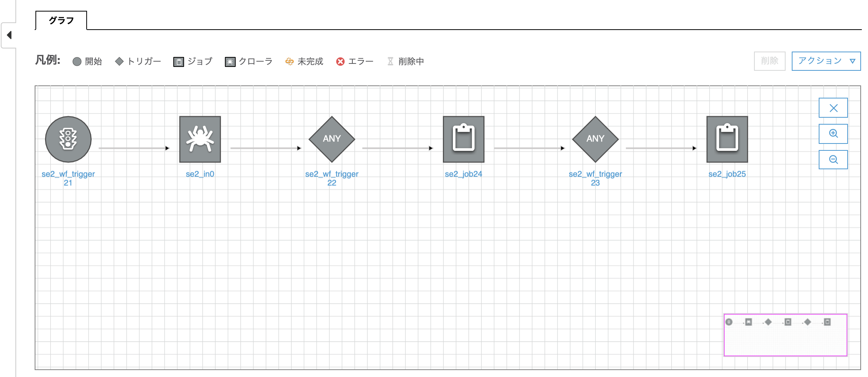Zoom out using the magnifier minus button
This screenshot has height=377, width=868.
(x=833, y=159)
